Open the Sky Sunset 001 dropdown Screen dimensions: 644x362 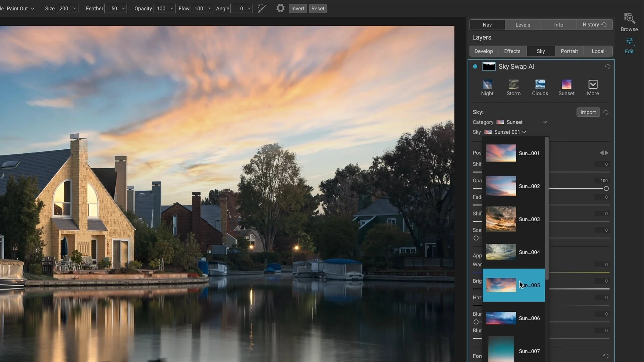point(524,132)
